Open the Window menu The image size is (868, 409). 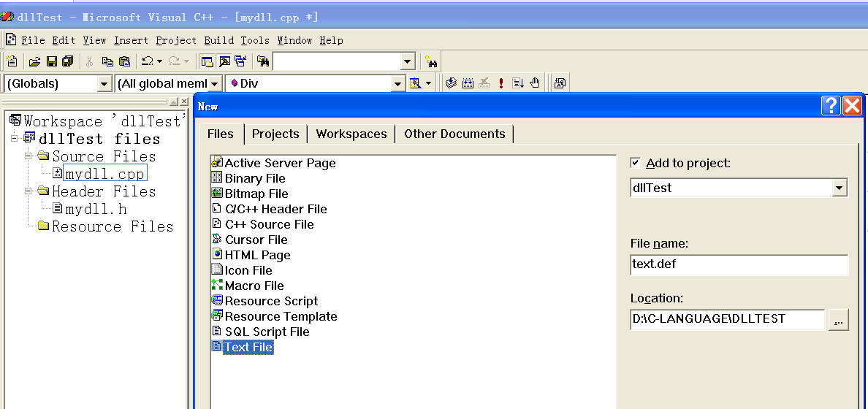click(x=294, y=40)
